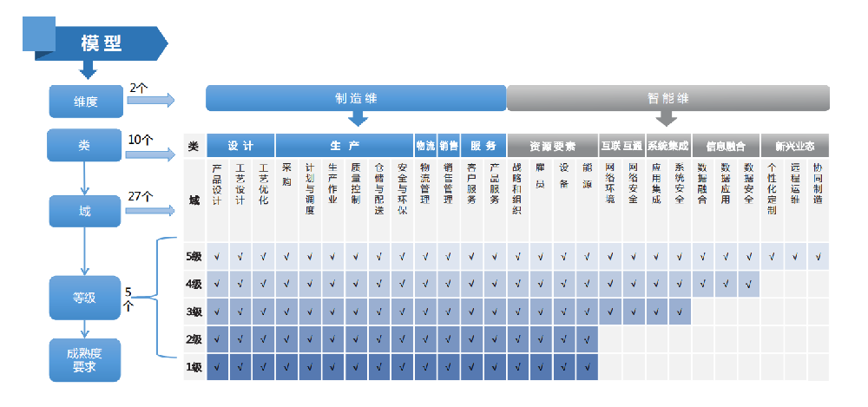
Task: Click the empty 1级 cell under 协同制造
Action: (x=817, y=367)
